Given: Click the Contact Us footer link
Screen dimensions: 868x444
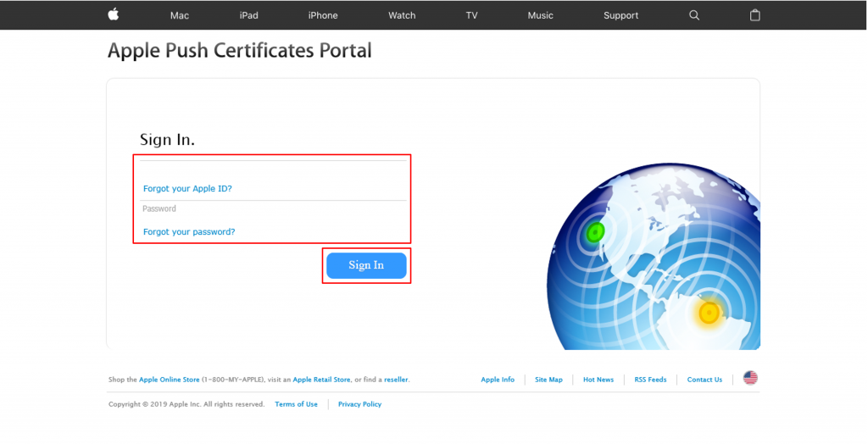Looking at the screenshot, I should [704, 380].
